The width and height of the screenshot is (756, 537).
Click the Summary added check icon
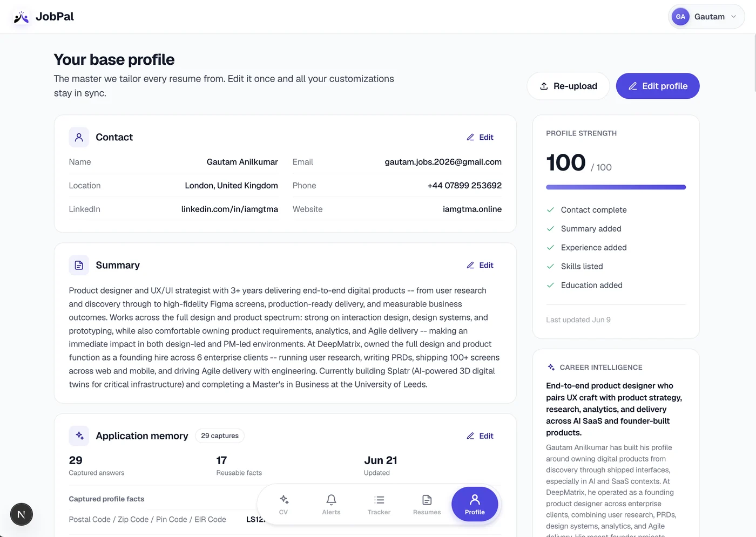pyautogui.click(x=550, y=229)
